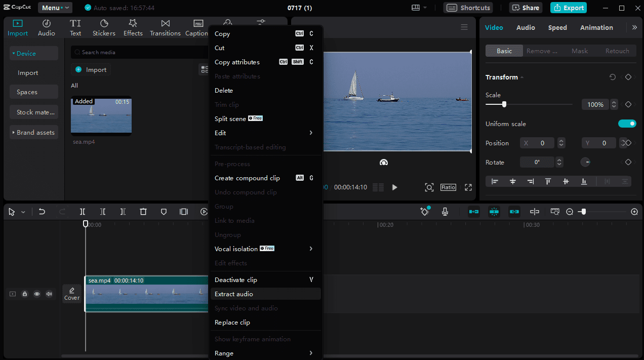Viewport: 644px width, 360px height.
Task: Select Replace clip menu entry
Action: [266, 322]
